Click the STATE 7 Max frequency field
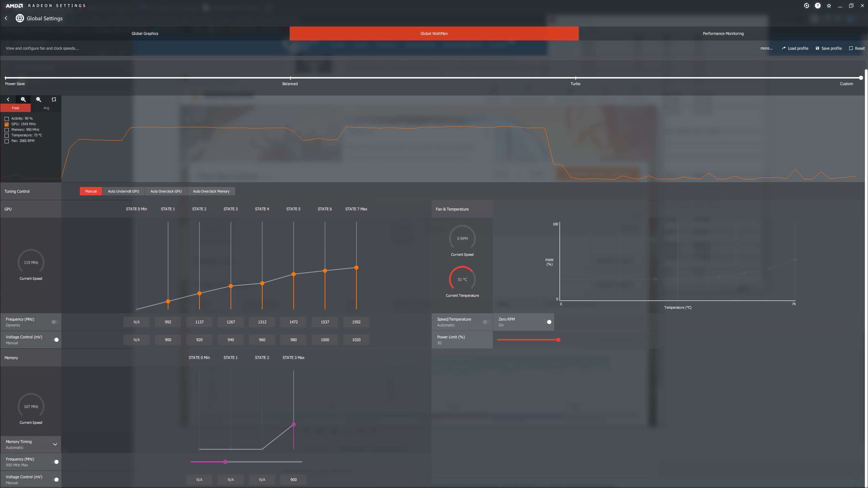868x488 pixels. point(356,322)
